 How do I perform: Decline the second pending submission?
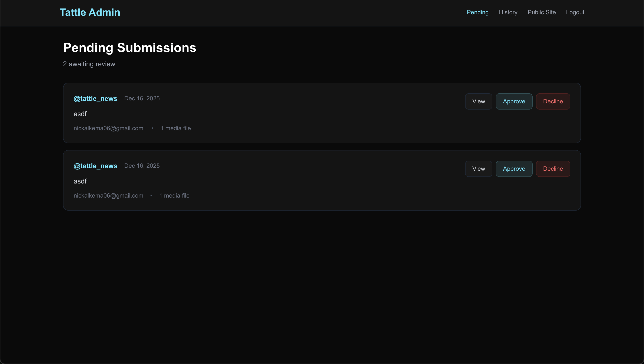pos(553,169)
